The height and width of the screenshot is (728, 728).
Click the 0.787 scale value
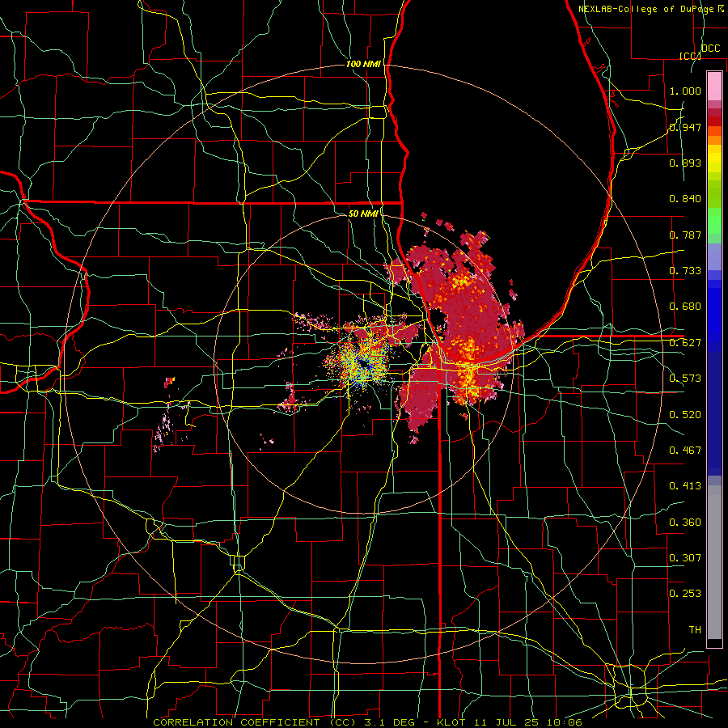click(685, 235)
